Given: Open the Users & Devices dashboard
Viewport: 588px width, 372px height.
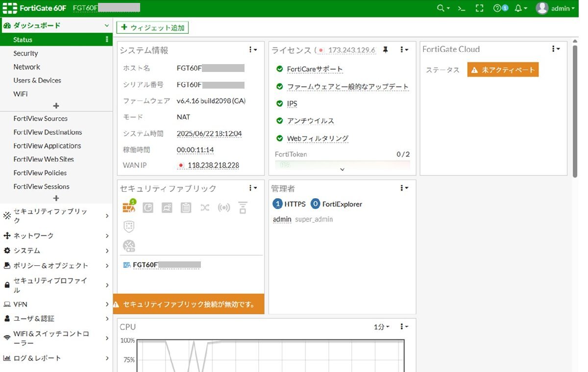Looking at the screenshot, I should coord(37,80).
